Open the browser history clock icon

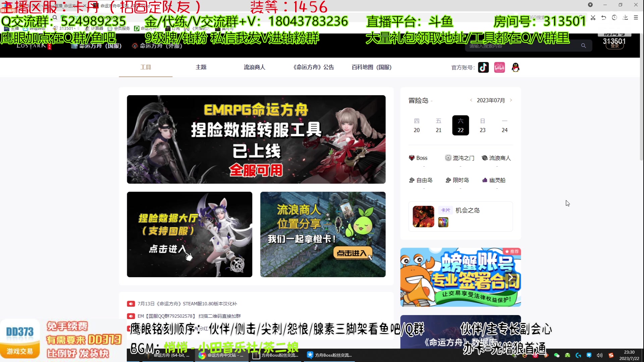(x=614, y=18)
